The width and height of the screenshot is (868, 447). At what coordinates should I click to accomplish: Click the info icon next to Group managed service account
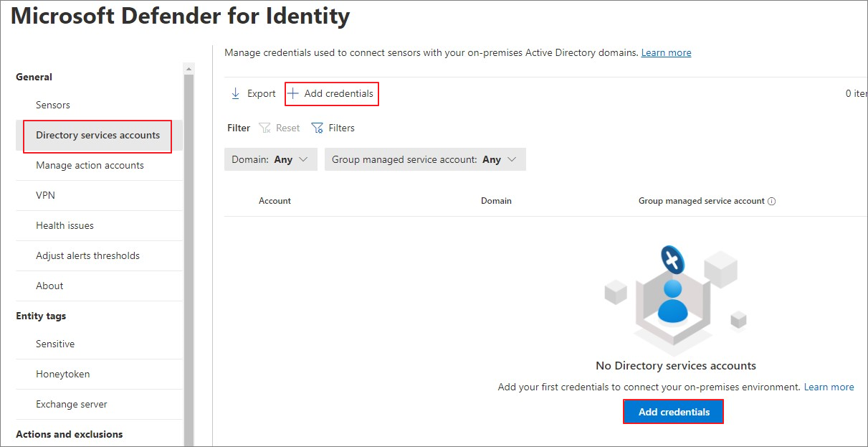point(772,202)
